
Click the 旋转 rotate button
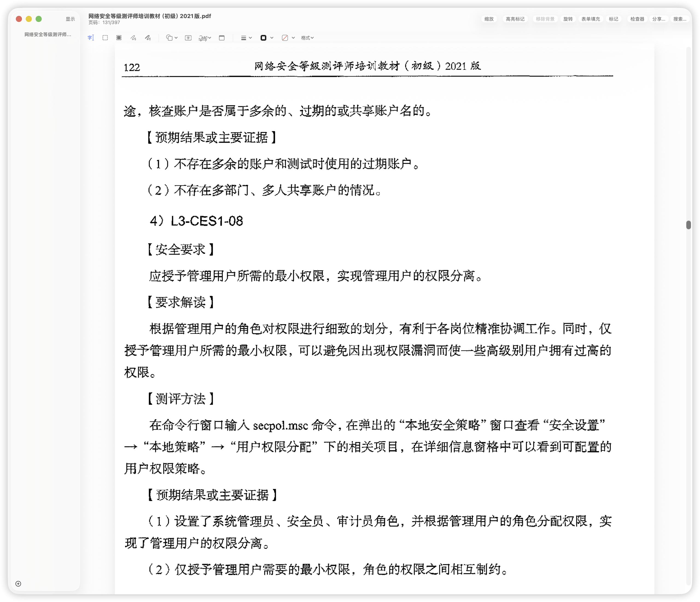(568, 19)
